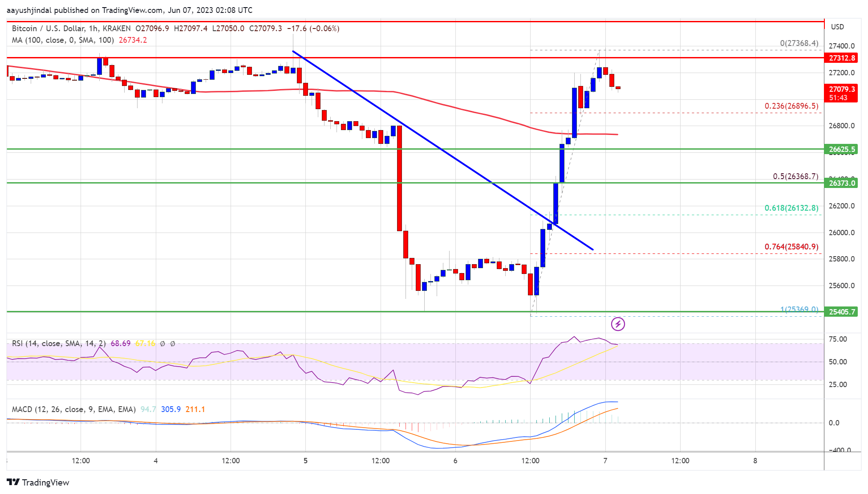Click the green price label 26625.5

pyautogui.click(x=841, y=149)
